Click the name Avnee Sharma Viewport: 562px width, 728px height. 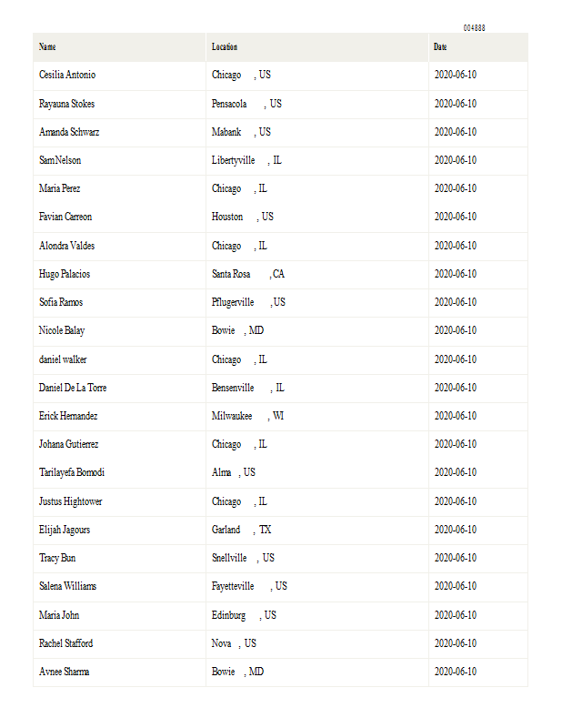click(x=64, y=672)
